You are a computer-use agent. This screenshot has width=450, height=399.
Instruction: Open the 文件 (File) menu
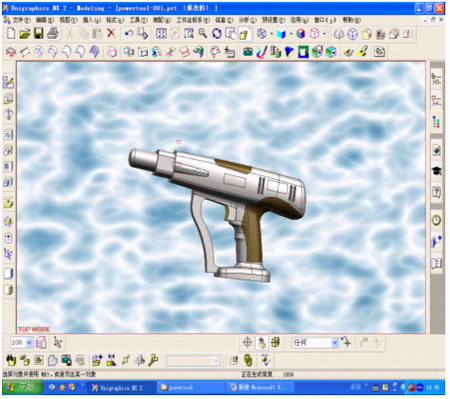point(21,20)
